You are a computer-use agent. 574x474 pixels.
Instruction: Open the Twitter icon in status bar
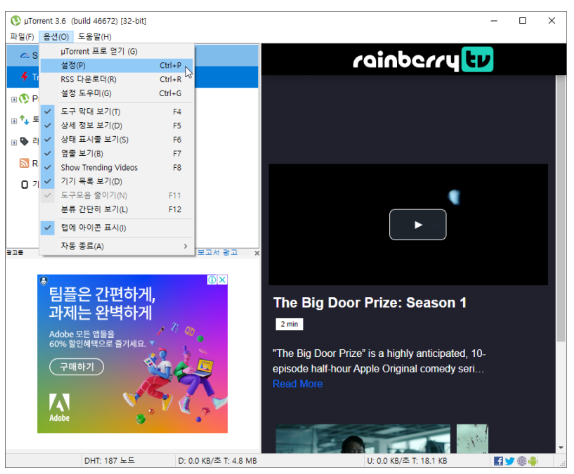(x=510, y=461)
